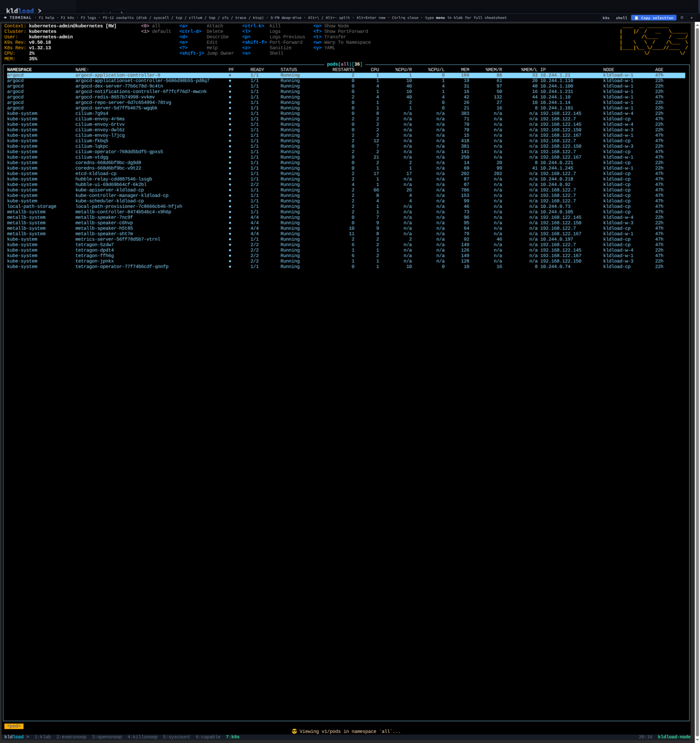Screen dimensions: 700x743
Task: Click the <a> Attach hint
Action: pyautogui.click(x=201, y=26)
